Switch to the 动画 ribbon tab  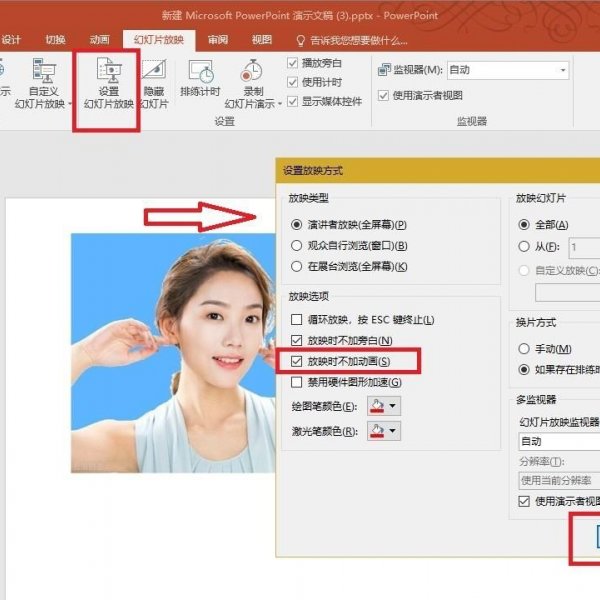pyautogui.click(x=99, y=40)
